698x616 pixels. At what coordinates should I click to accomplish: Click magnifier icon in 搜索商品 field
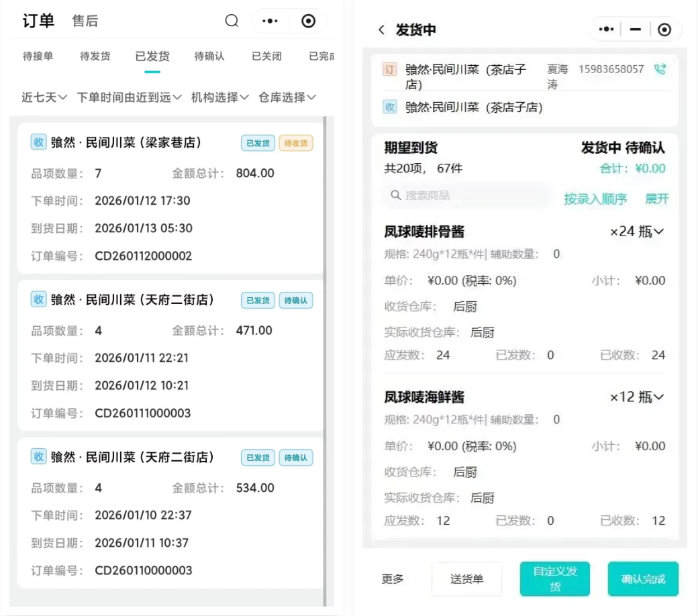(x=395, y=195)
